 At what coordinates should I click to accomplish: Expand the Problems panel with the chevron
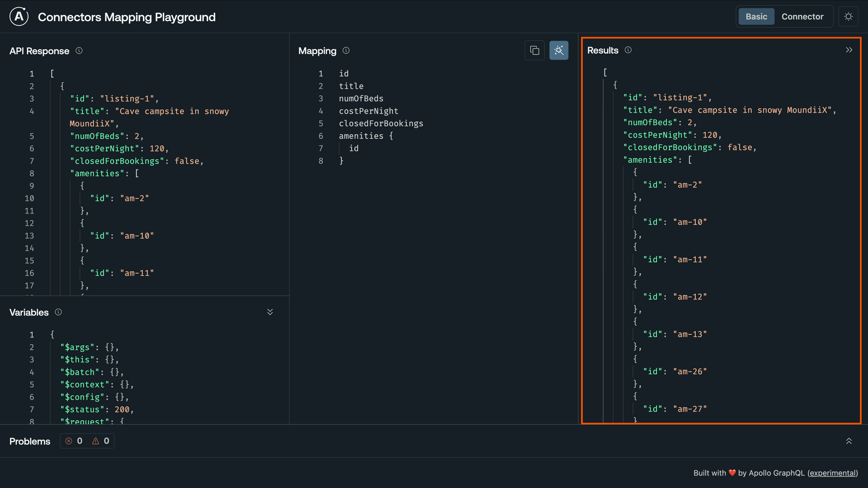(848, 441)
